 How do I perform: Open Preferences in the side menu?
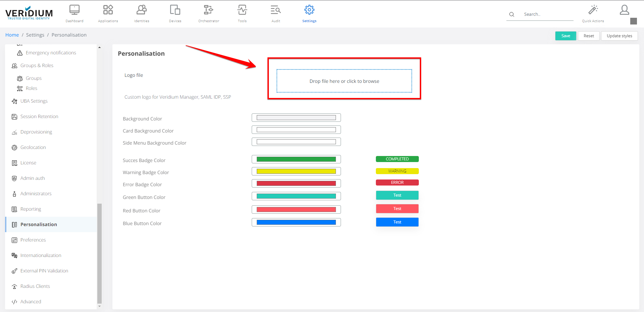[x=33, y=240]
